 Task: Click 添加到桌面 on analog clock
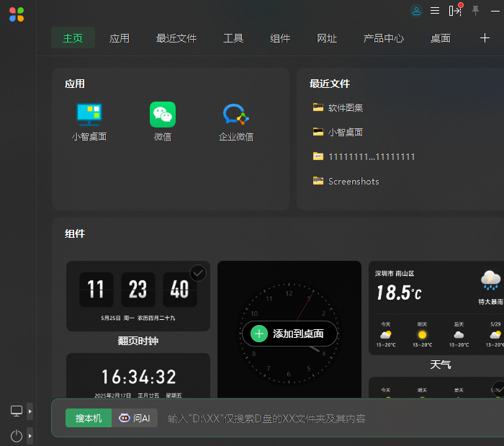point(290,334)
